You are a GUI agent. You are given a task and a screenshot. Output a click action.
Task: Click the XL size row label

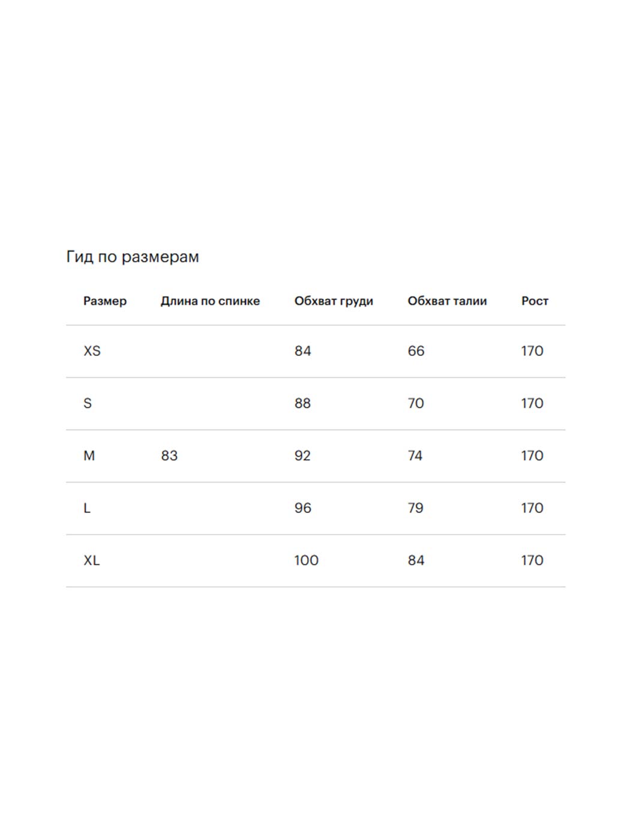tap(91, 560)
